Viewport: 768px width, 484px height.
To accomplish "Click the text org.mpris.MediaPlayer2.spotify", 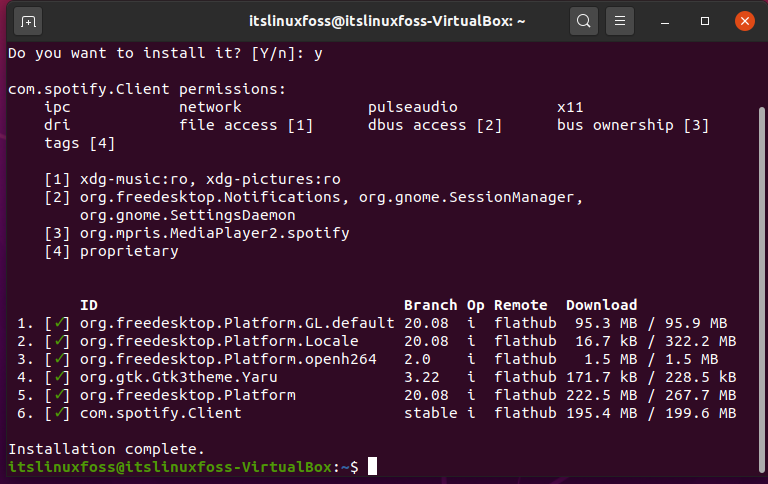I will (x=215, y=233).
